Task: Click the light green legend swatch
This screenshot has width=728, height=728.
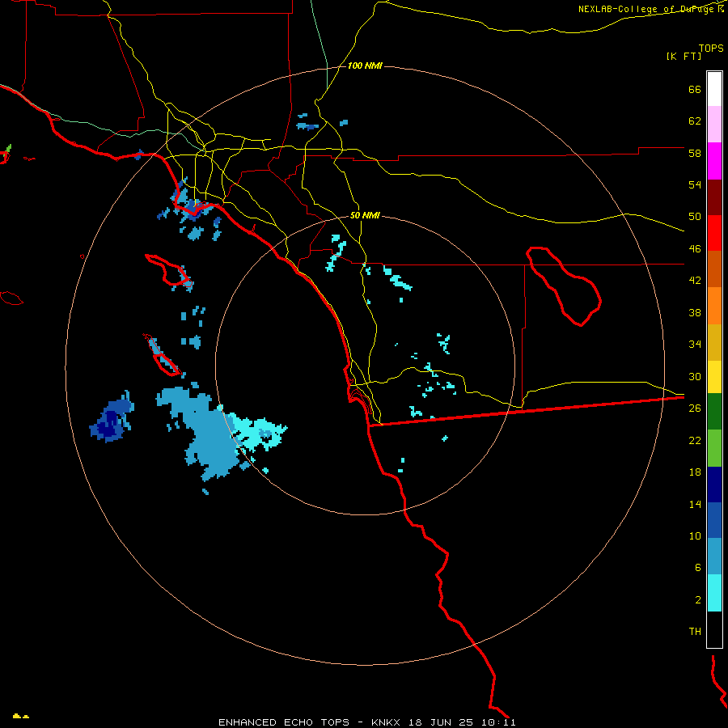Action: [714, 448]
